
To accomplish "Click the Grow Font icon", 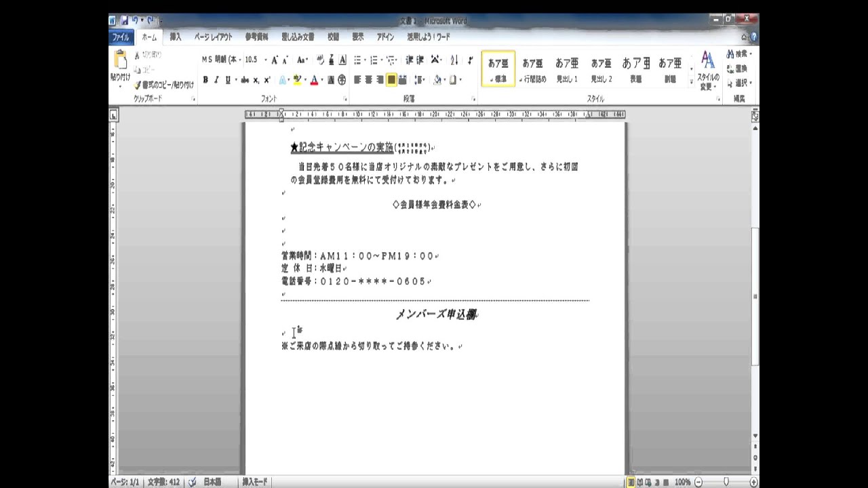I will (275, 60).
